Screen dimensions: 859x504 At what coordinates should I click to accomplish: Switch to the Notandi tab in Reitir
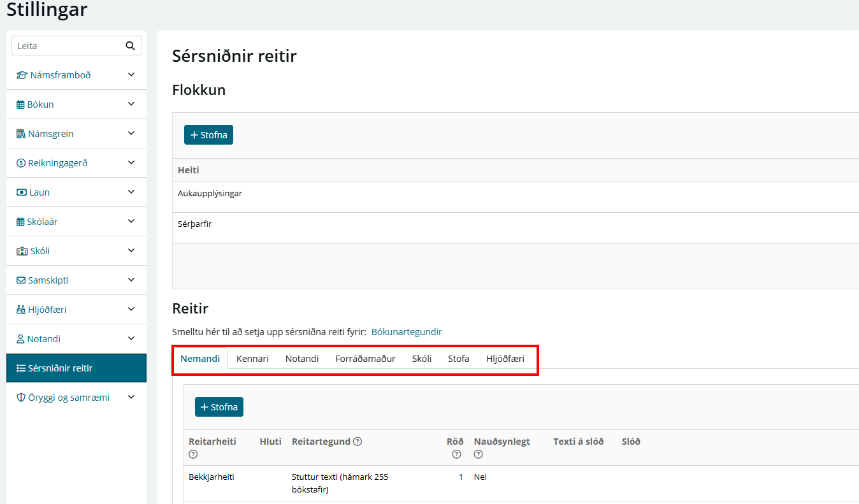(302, 359)
